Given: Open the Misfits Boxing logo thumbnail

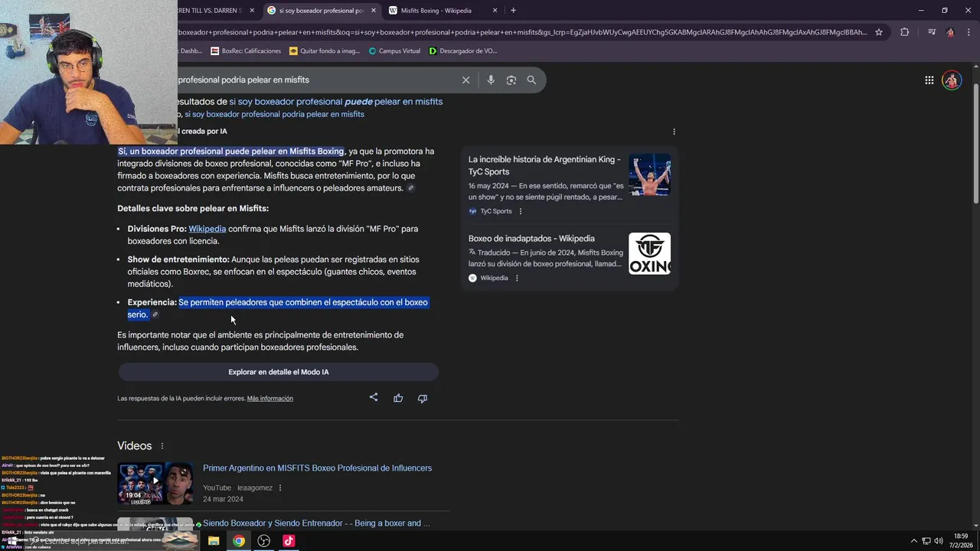Looking at the screenshot, I should click(x=649, y=253).
